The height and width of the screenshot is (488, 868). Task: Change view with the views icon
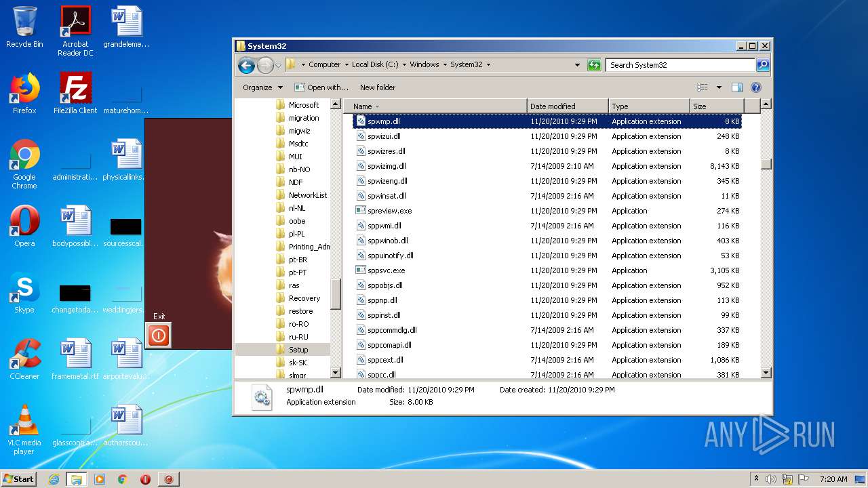[x=703, y=87]
